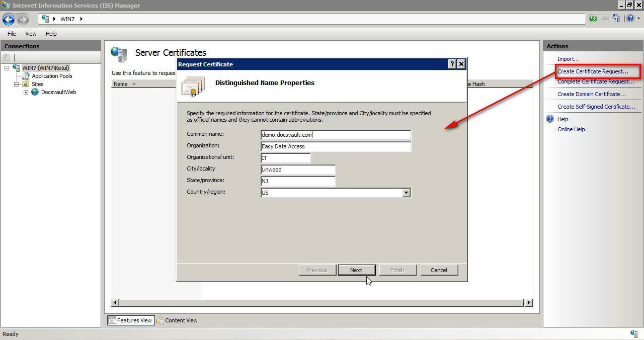Viewport: 644px width, 340px height.
Task: Open Help using the question mark toolbar icon
Action: [x=630, y=18]
